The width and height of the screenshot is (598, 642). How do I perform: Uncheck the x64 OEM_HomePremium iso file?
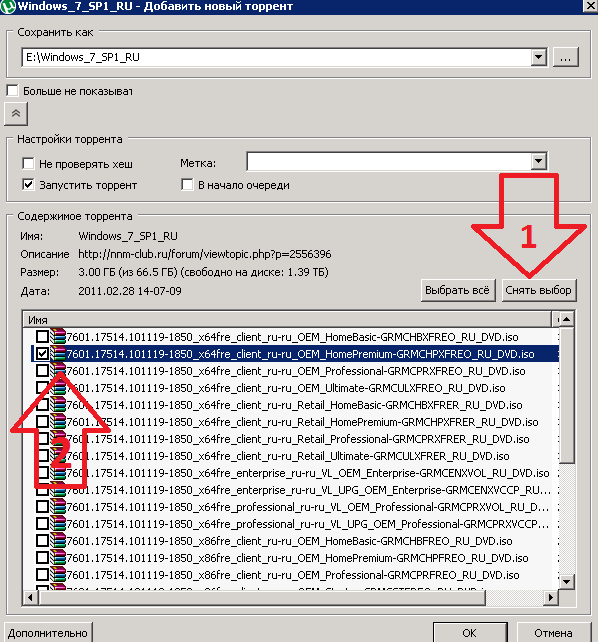pyautogui.click(x=42, y=354)
